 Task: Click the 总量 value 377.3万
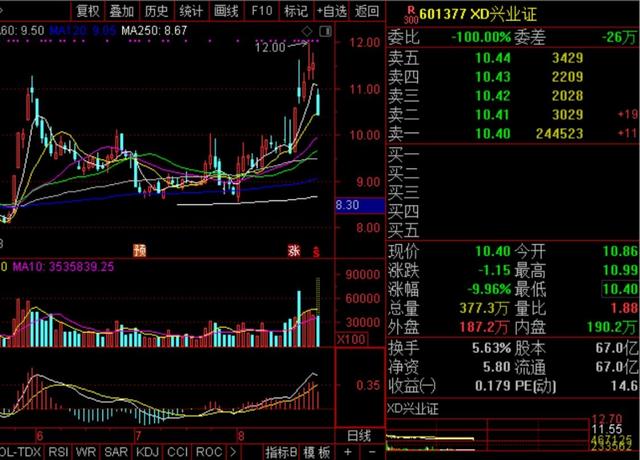click(x=484, y=308)
